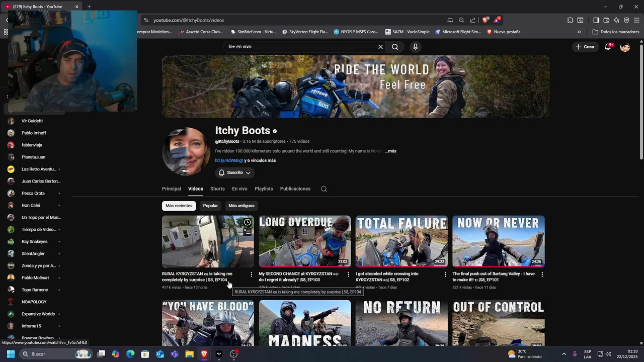
Task: Select the Videos channel tab
Action: (x=196, y=189)
